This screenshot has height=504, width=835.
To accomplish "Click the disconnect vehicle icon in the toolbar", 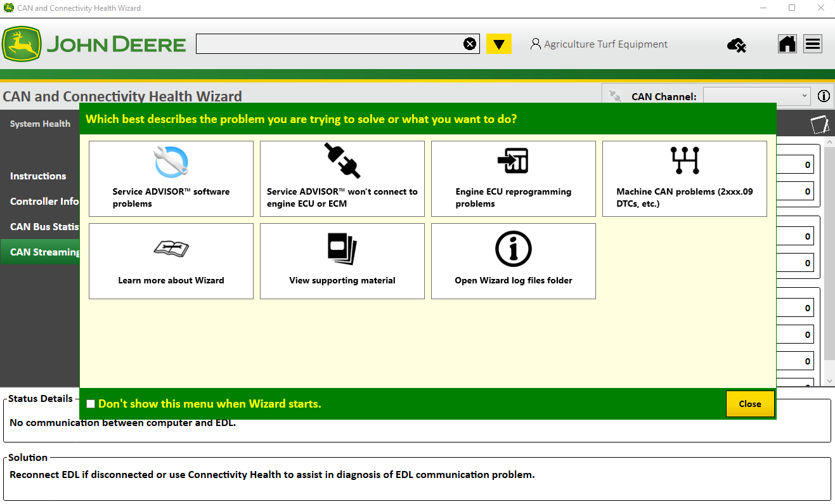I will [736, 44].
